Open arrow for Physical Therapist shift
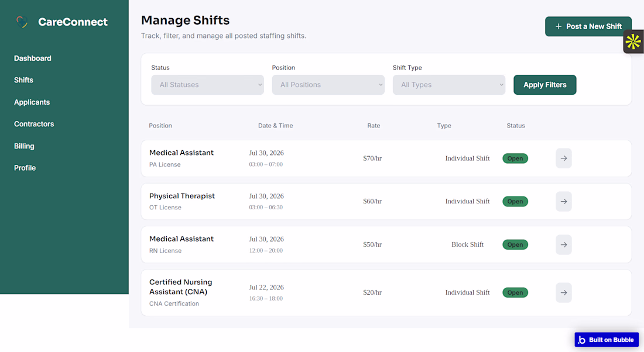Viewport: 644px width, 352px height. tap(563, 202)
